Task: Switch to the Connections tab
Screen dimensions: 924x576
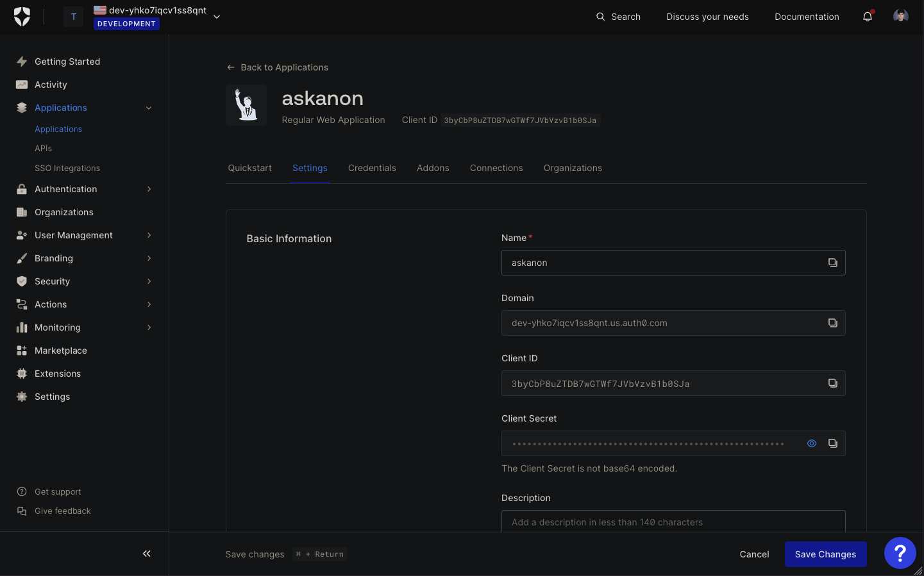Action: 496,168
